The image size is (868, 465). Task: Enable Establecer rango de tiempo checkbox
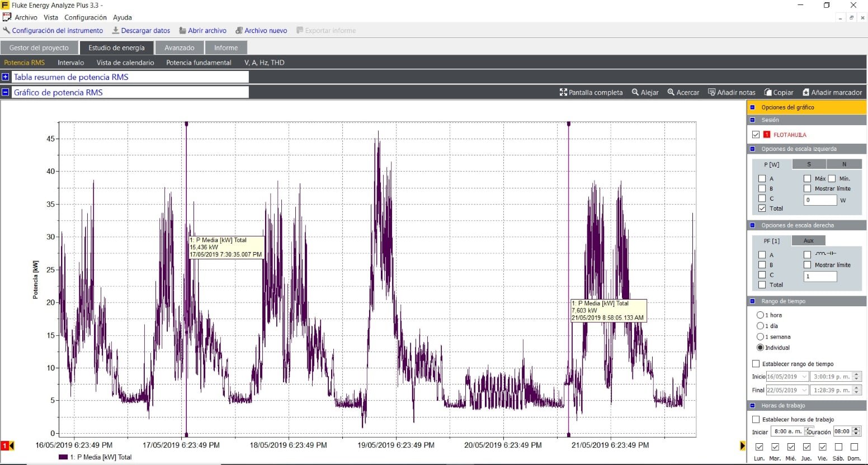click(756, 364)
